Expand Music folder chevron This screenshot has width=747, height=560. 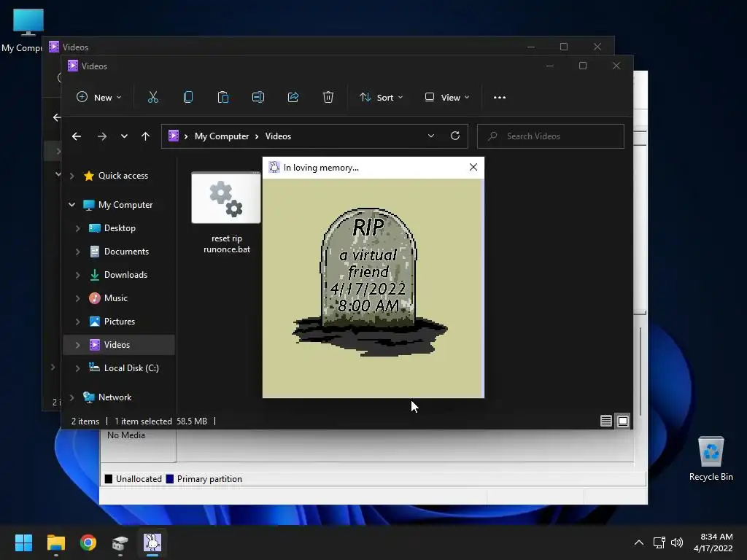click(x=77, y=298)
